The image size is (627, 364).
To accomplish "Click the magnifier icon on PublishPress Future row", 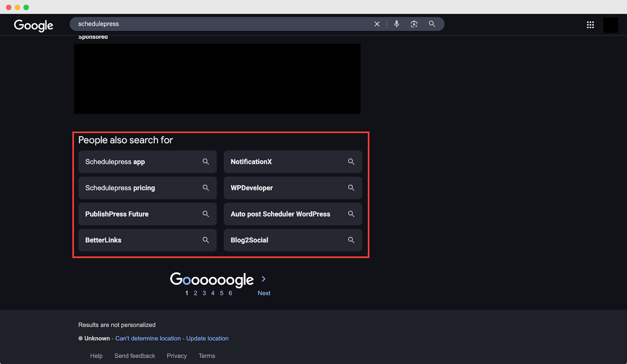I will coord(206,214).
